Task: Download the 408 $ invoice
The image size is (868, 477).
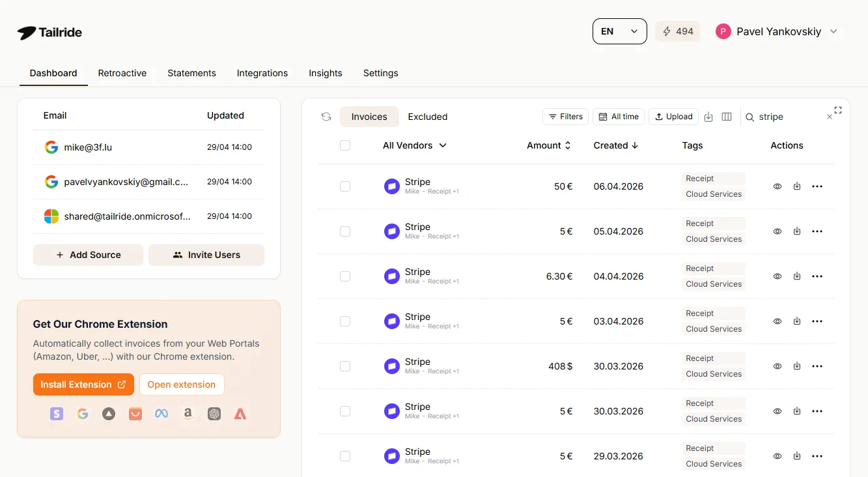Action: click(797, 366)
